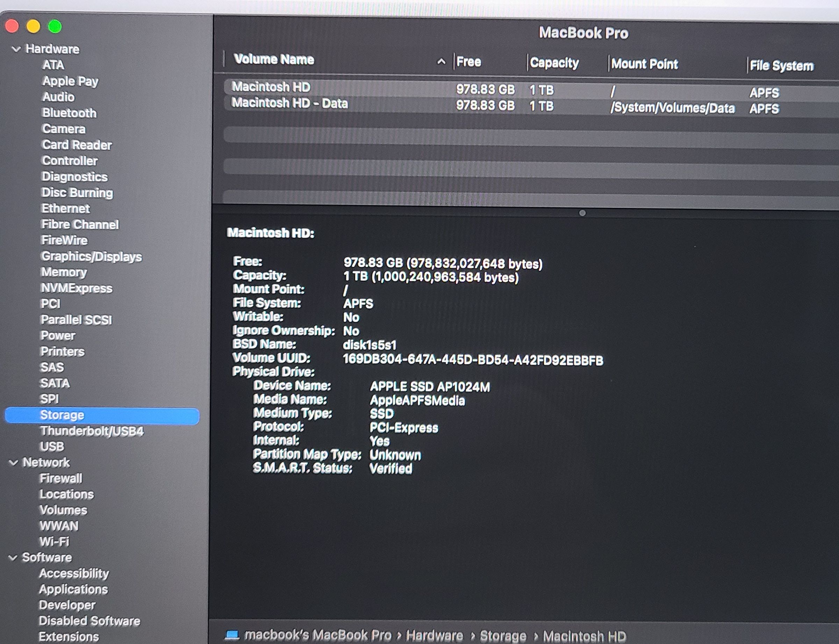Click the red close window button

pyautogui.click(x=12, y=26)
